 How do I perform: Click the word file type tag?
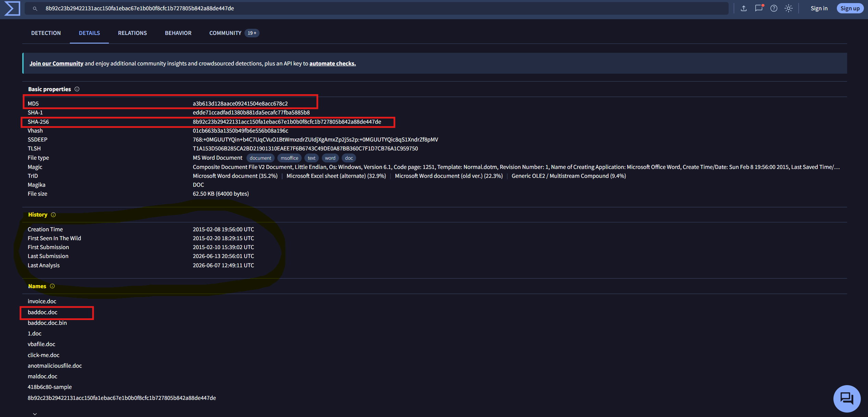click(330, 158)
